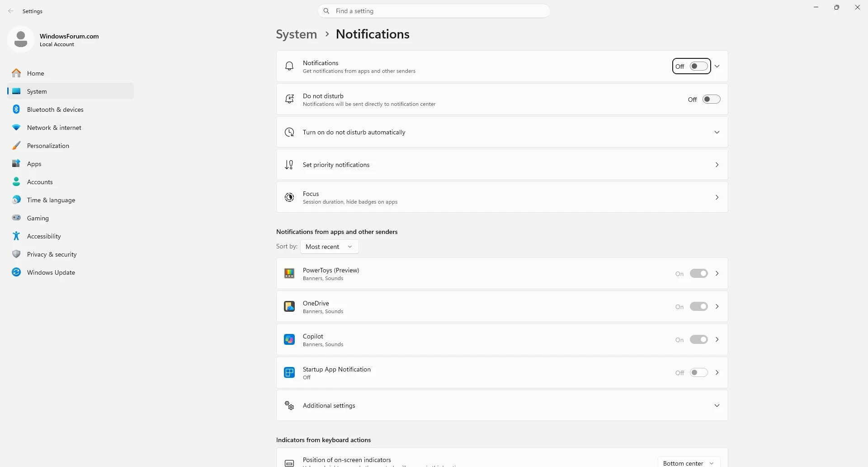This screenshot has height=467, width=868.
Task: Open Privacy & security settings
Action: pos(71,254)
